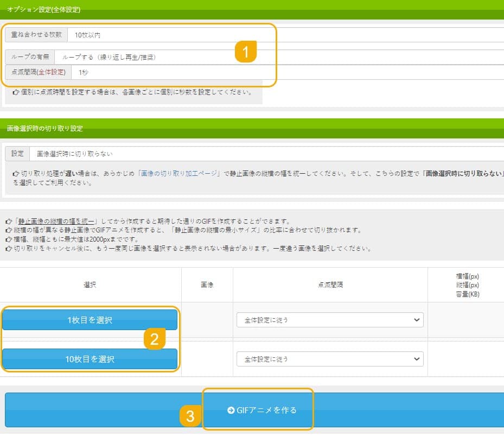The width and height of the screenshot is (504, 436).
Task: Expand the 点滅間隔 dropdown in the 1枚目 row
Action: tap(329, 320)
